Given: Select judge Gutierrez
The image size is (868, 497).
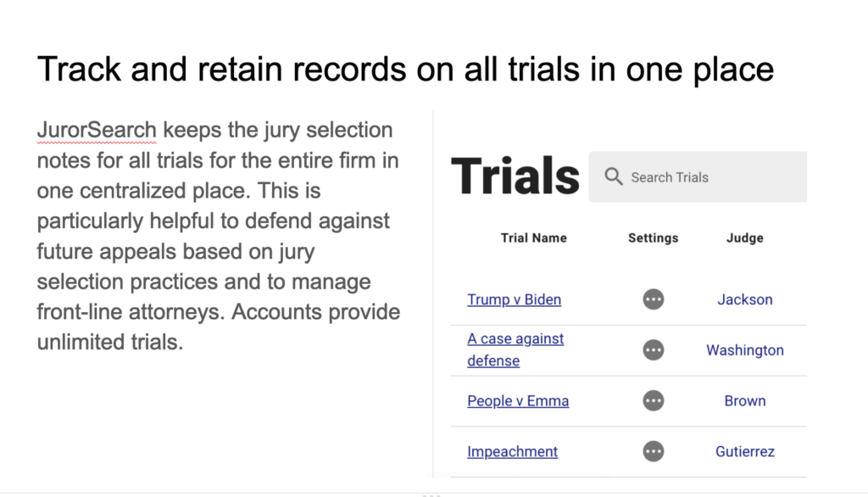Looking at the screenshot, I should click(745, 451).
